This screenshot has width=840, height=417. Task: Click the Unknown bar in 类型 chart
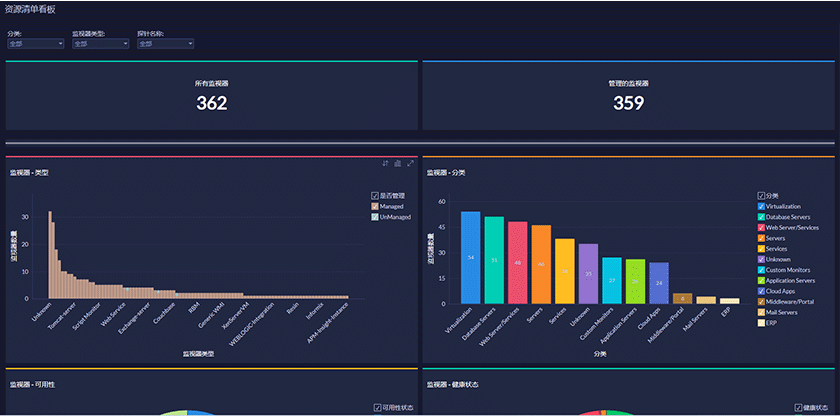click(50, 255)
